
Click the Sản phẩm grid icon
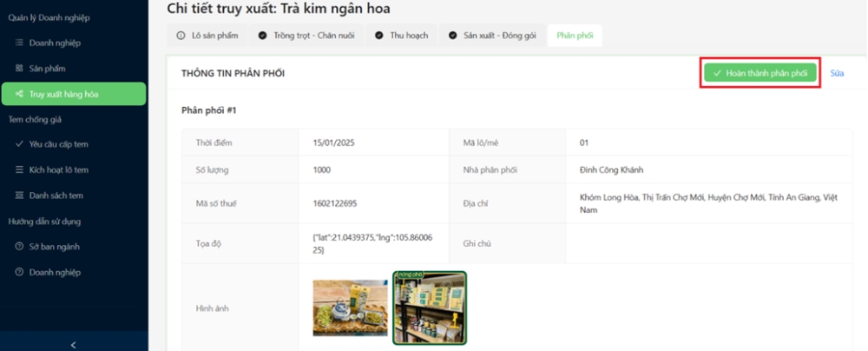coord(19,69)
